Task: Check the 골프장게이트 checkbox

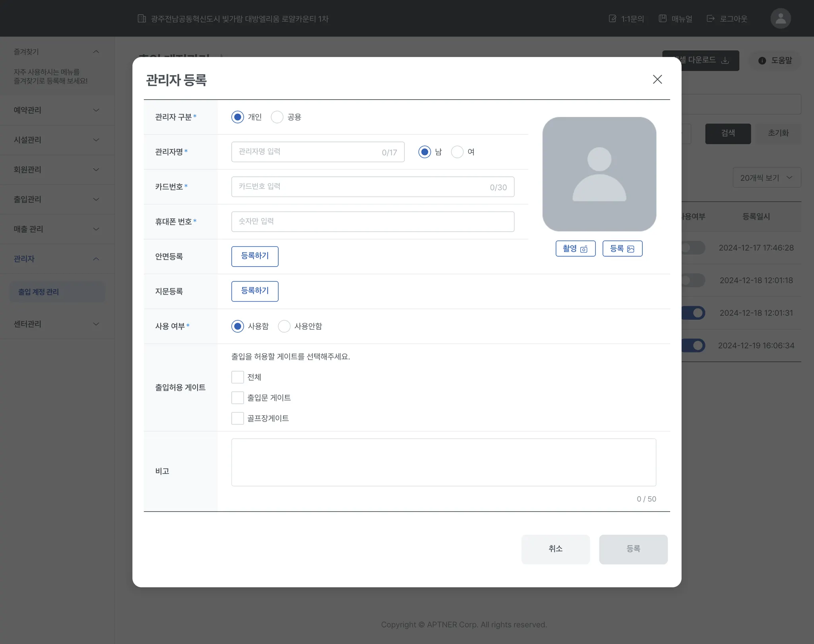Action: (238, 418)
